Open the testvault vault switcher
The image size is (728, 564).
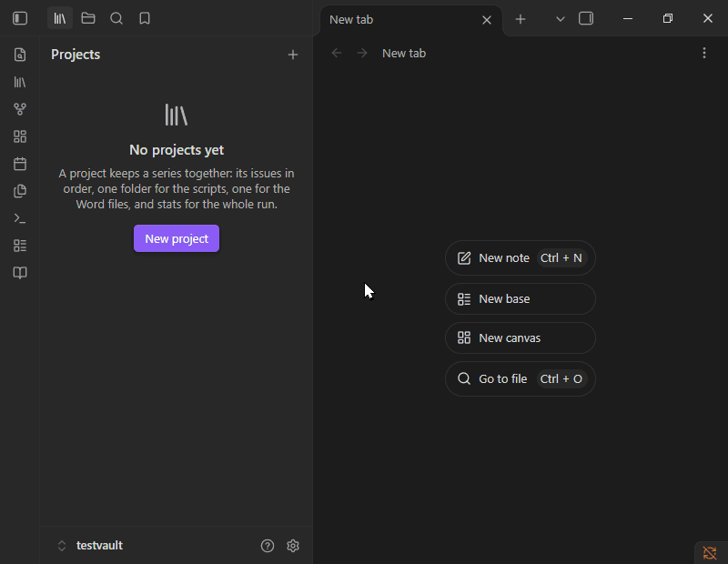[91, 546]
